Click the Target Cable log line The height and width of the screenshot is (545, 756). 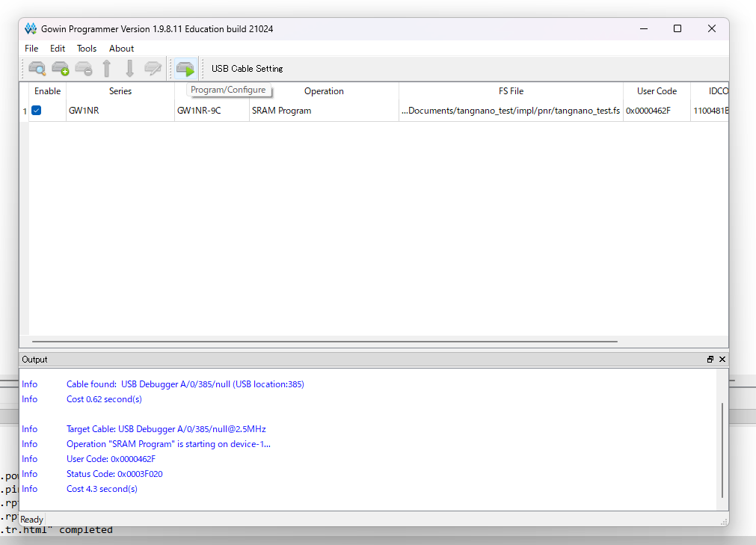tap(166, 429)
